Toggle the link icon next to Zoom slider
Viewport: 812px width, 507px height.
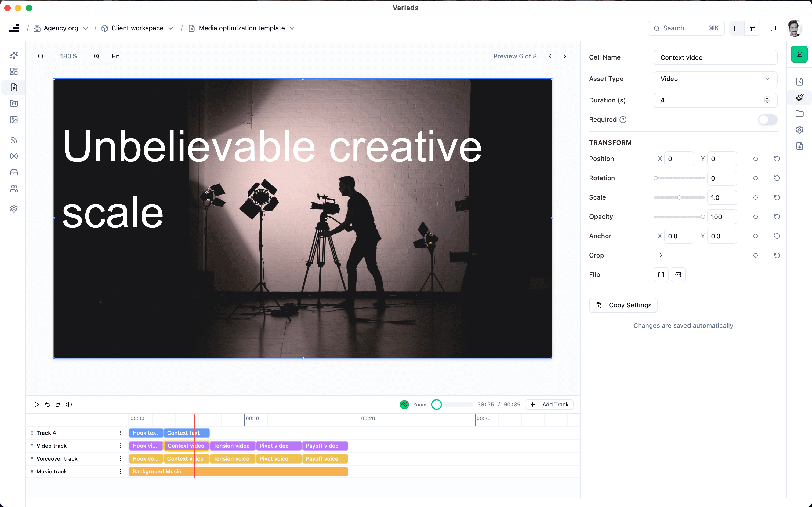pyautogui.click(x=404, y=405)
